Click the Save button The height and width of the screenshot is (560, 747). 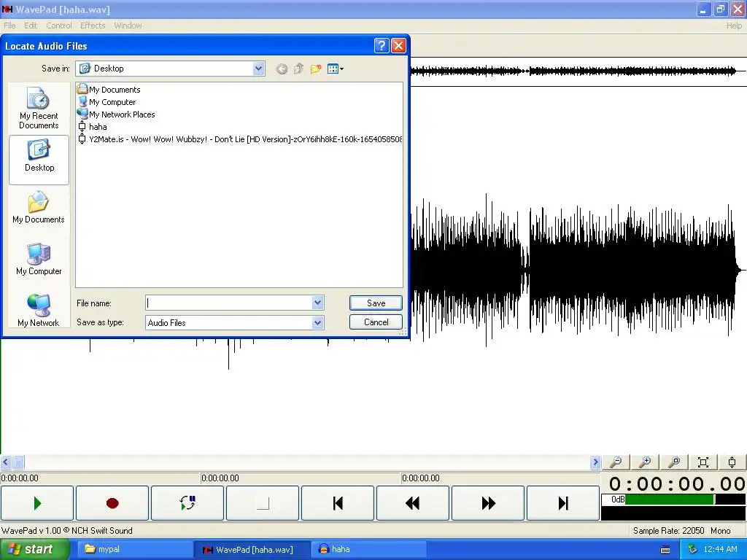376,303
